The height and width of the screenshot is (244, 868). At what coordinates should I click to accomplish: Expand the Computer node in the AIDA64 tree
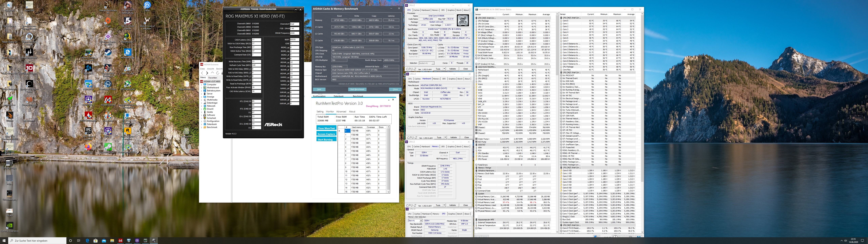coord(202,85)
